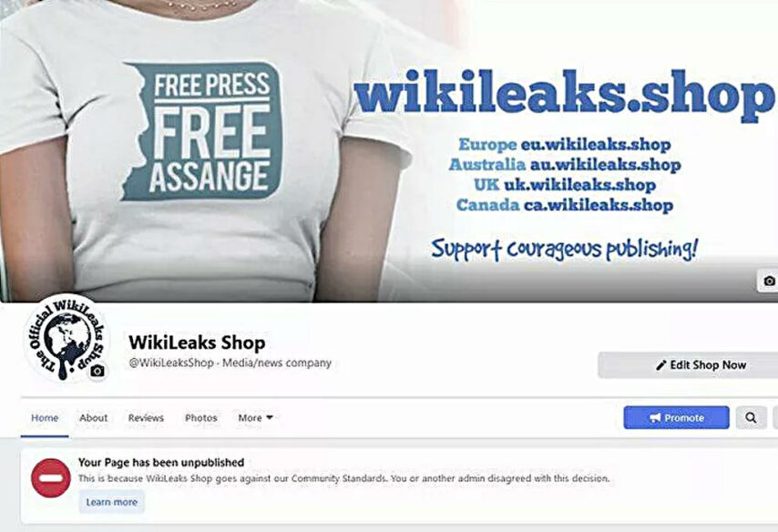Viewport: 778px width, 532px height.
Task: Click the Edit Shop Now button
Action: click(688, 365)
